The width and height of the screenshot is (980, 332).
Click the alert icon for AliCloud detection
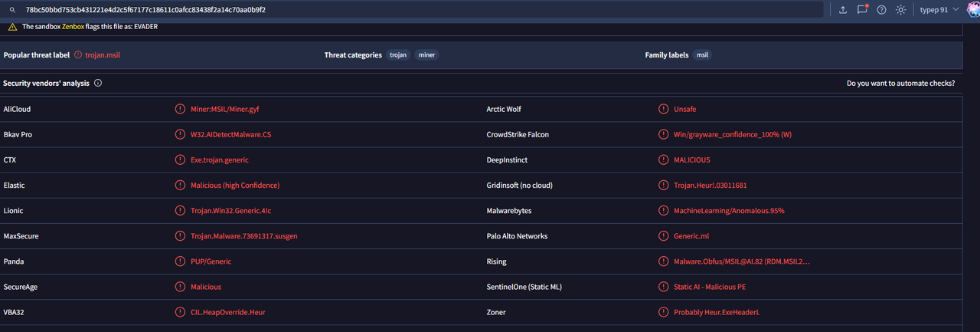[x=180, y=109]
